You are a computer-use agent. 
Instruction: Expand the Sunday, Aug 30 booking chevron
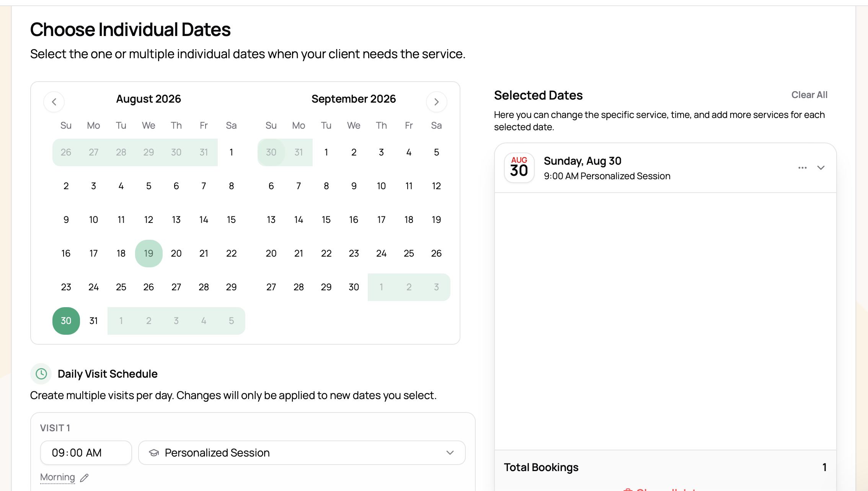tap(821, 168)
